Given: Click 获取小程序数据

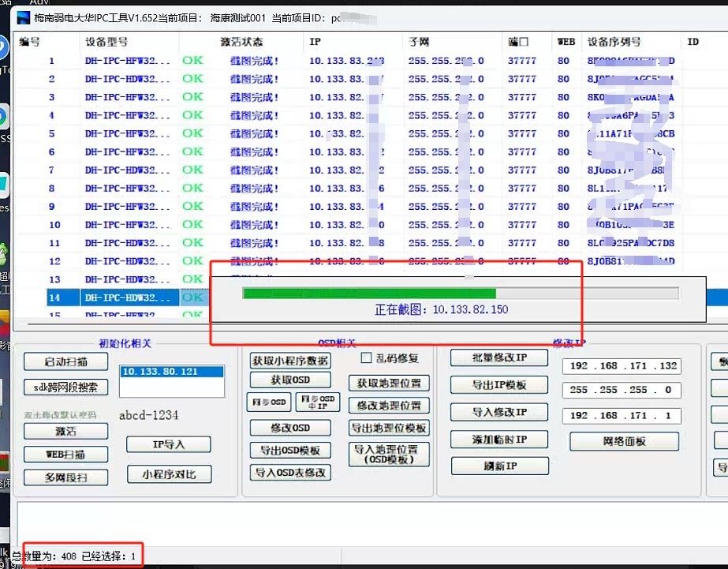Looking at the screenshot, I should (290, 361).
